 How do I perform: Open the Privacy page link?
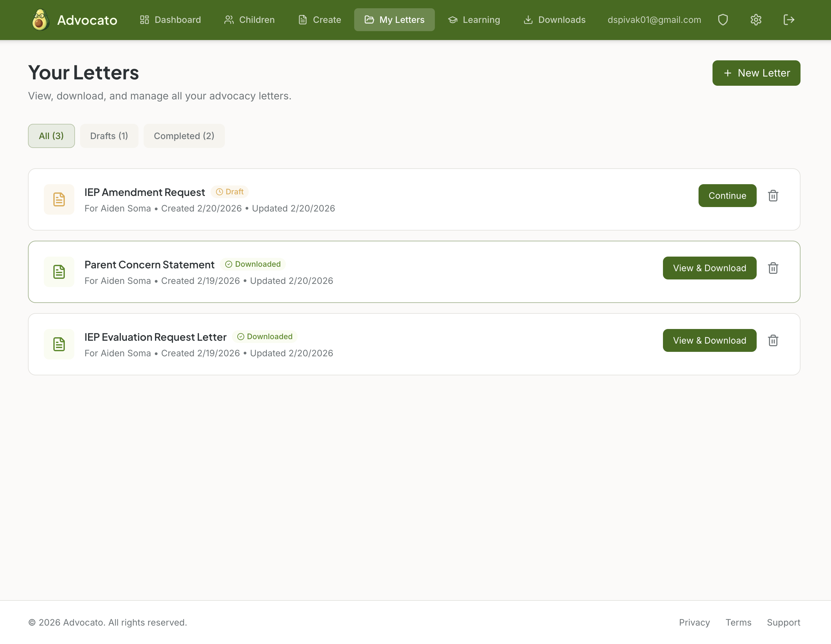[694, 622]
